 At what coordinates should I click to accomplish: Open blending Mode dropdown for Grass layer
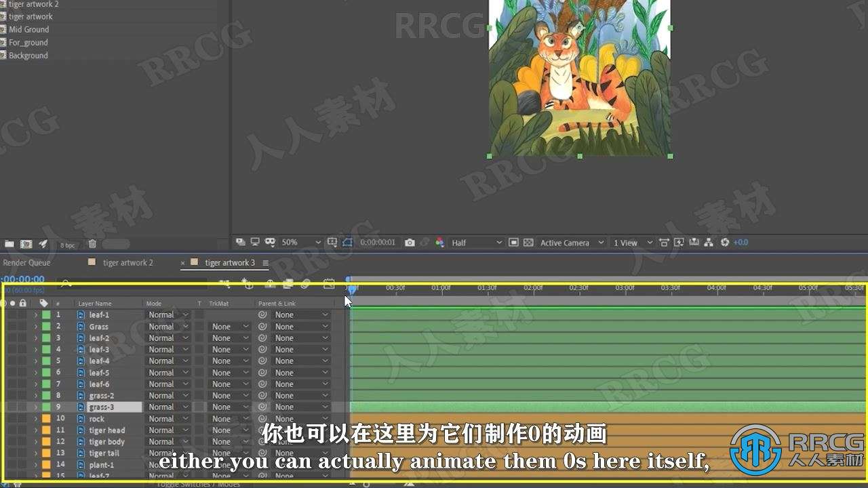[x=168, y=326]
